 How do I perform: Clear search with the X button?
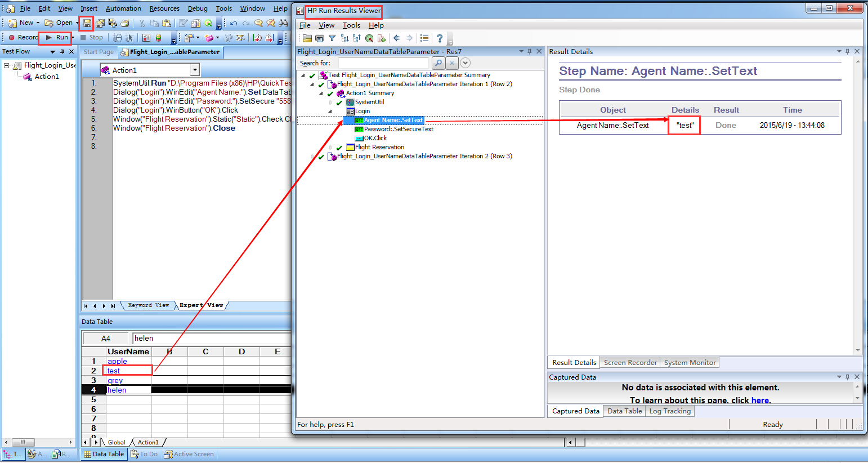pos(452,63)
